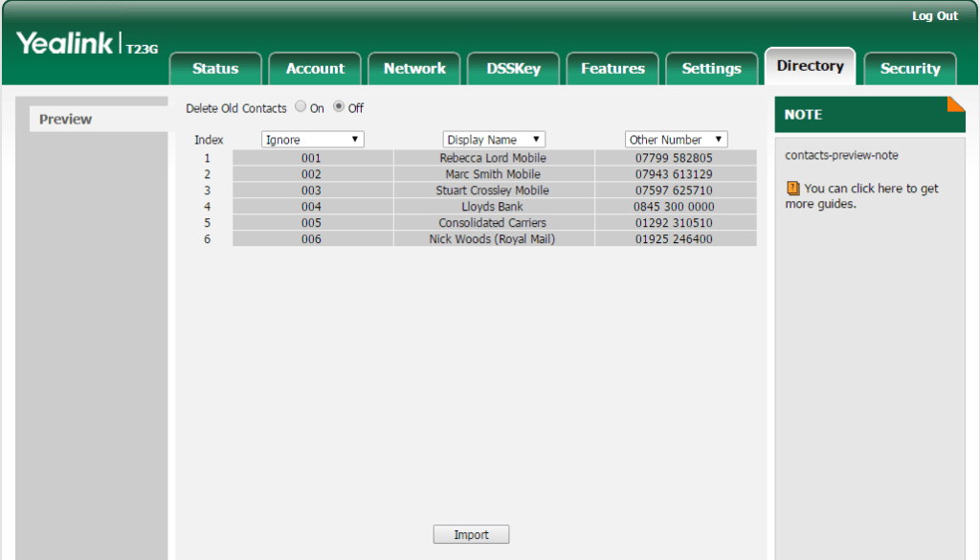Screen dimensions: 980x560
Task: Click the number 07943 613129
Action: [674, 174]
